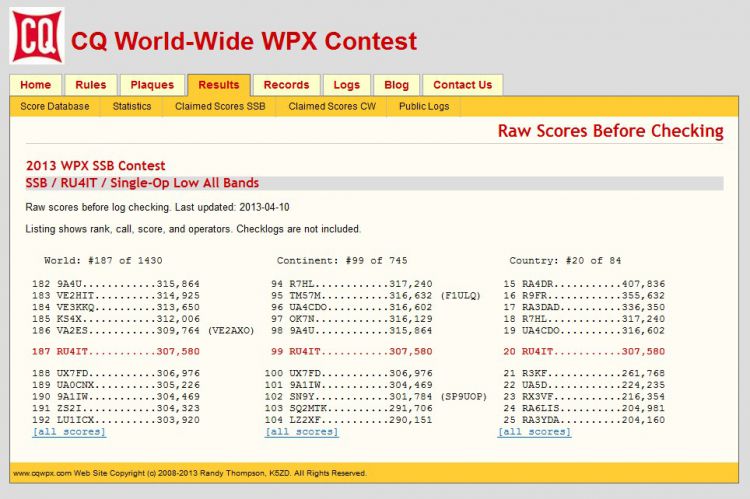Screen dimensions: 750x499
Task: Select world rank 184 VE3KKQ row
Action: (x=116, y=307)
